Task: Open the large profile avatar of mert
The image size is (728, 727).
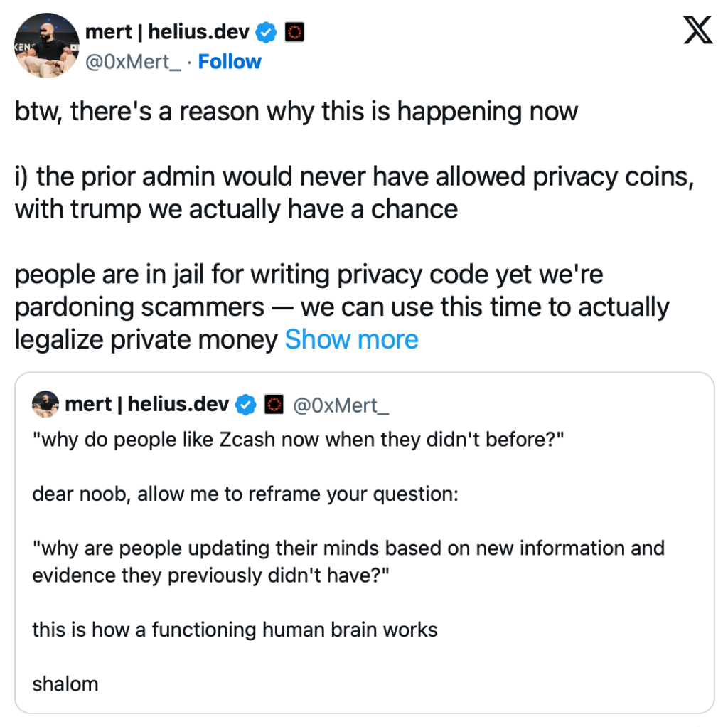Action: click(x=46, y=46)
